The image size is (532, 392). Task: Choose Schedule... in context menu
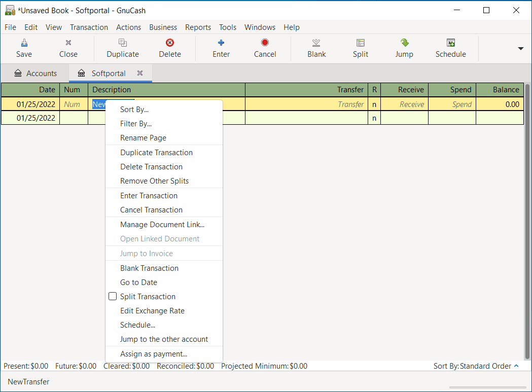pos(164,325)
